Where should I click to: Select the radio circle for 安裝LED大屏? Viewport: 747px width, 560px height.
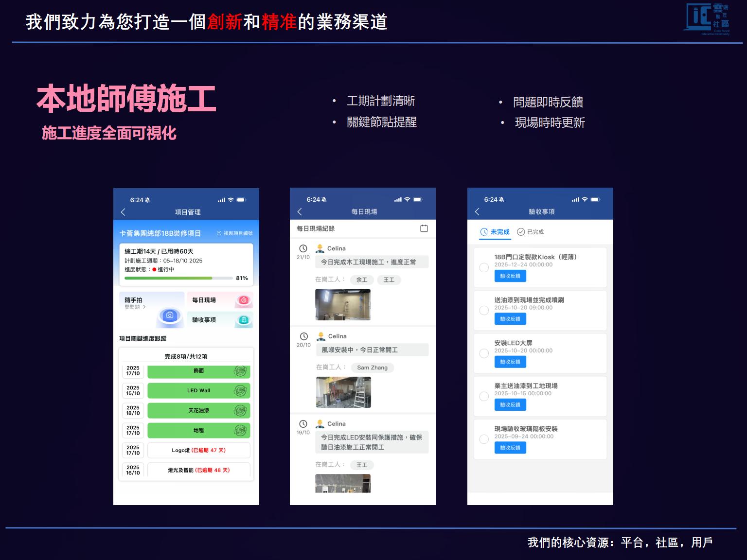pos(484,353)
